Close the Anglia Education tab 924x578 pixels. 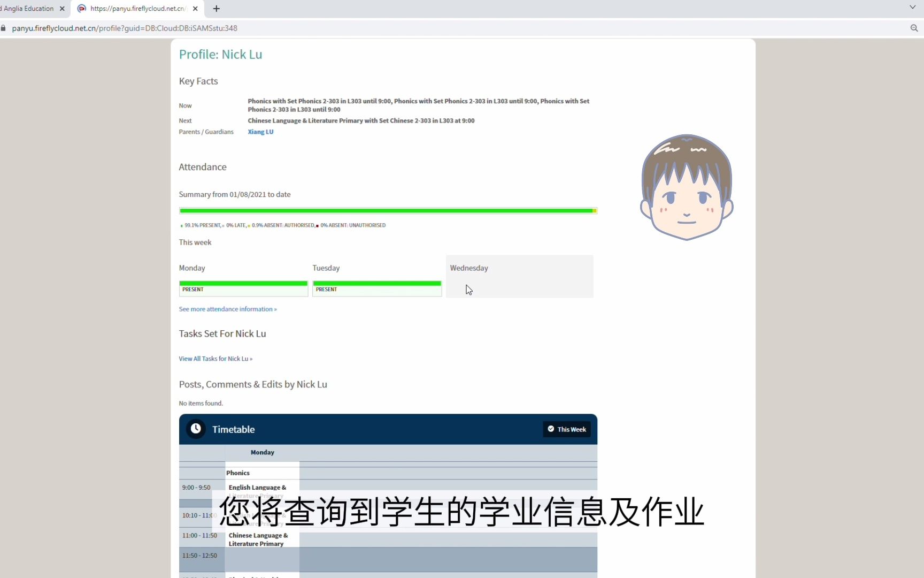coord(62,9)
